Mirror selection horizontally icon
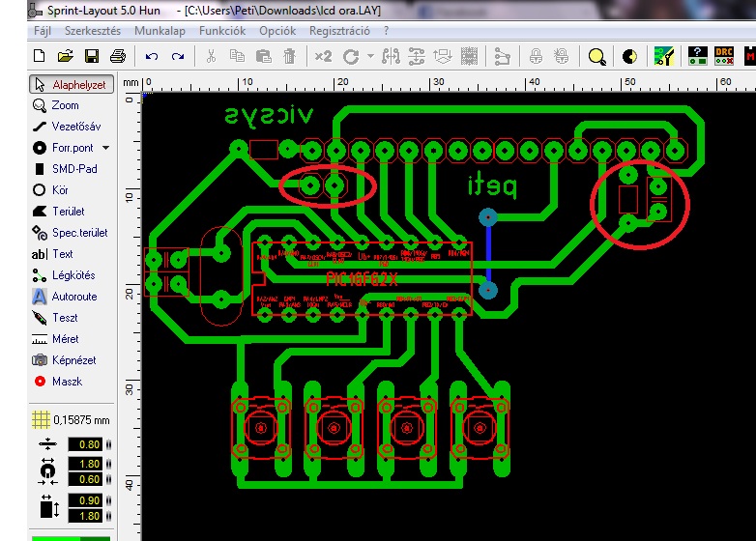Viewport: 756px width, 541px height. (x=391, y=56)
